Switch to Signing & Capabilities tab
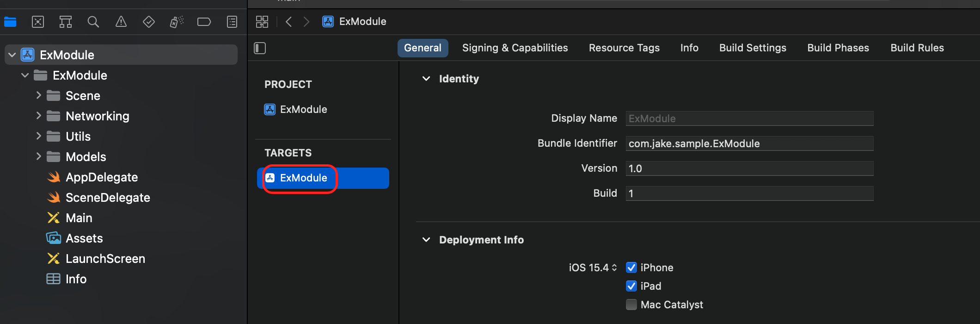980x324 pixels. (x=515, y=48)
